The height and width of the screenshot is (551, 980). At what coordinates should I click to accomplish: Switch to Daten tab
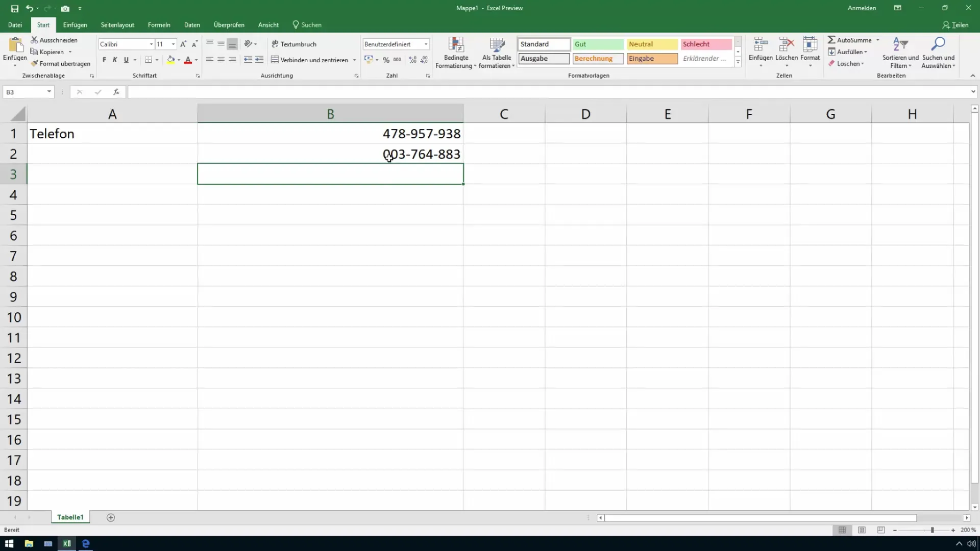192,25
